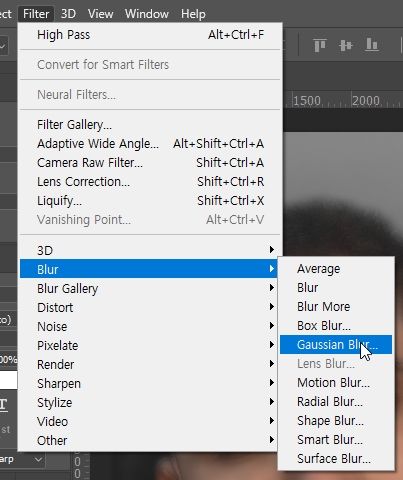Expand the Distort submenu
Viewport: 403px width, 480px height.
[148, 307]
